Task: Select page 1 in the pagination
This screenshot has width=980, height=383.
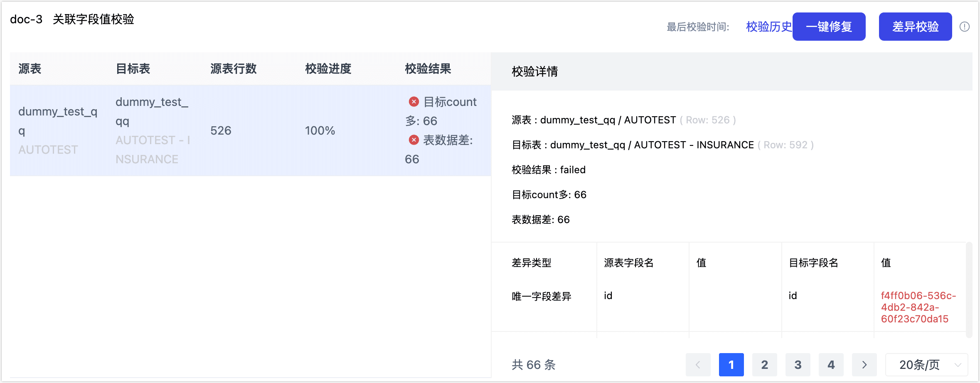Action: coord(731,365)
